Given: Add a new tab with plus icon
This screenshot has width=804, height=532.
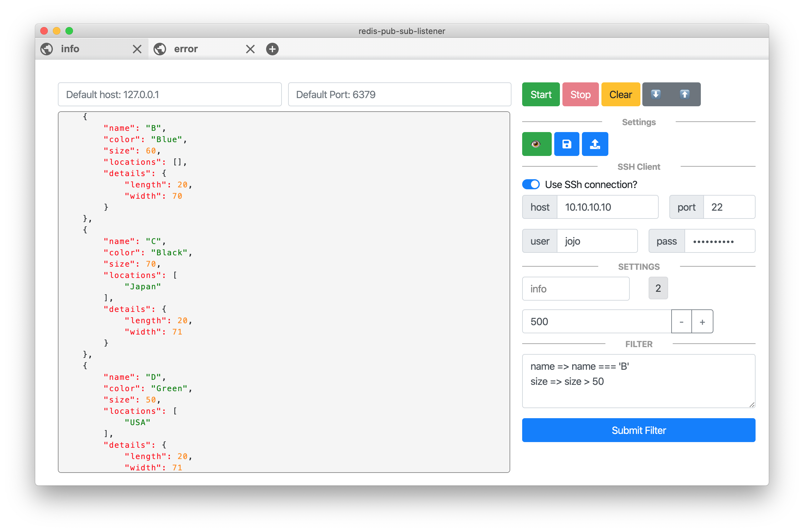Looking at the screenshot, I should coord(272,49).
